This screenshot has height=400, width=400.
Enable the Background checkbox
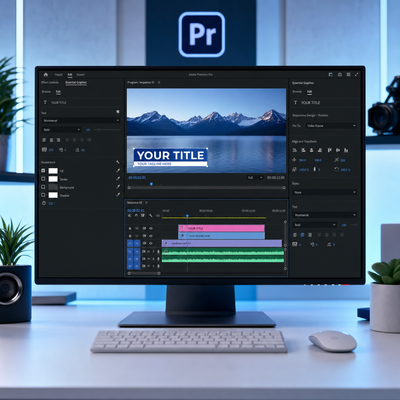(43, 187)
